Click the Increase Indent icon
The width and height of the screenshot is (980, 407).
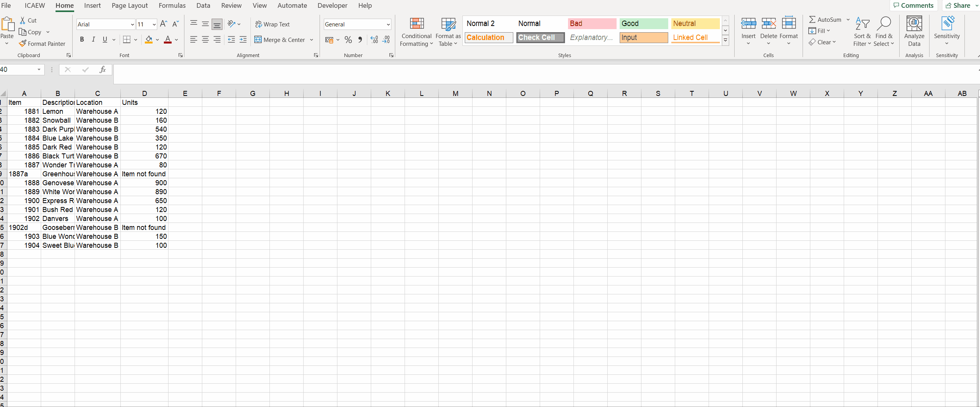point(243,40)
